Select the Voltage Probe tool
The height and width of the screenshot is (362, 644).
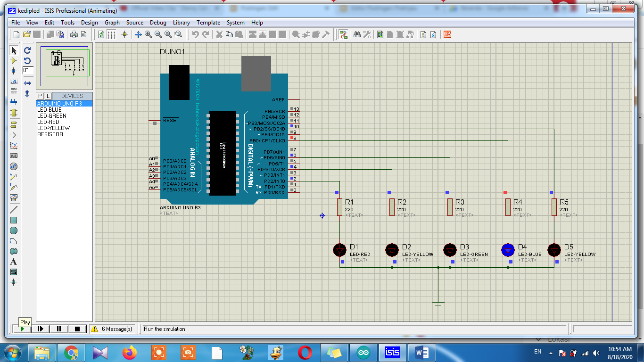pyautogui.click(x=14, y=178)
